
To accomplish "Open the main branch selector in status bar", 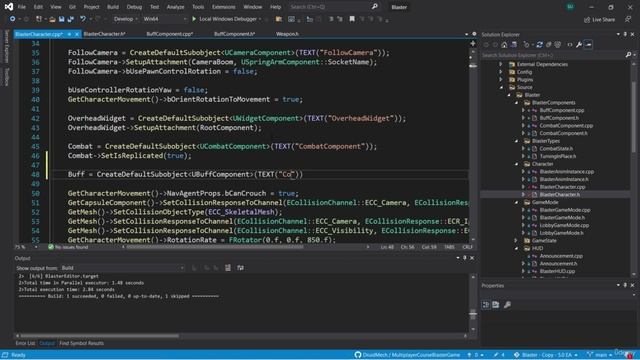I will [600, 355].
